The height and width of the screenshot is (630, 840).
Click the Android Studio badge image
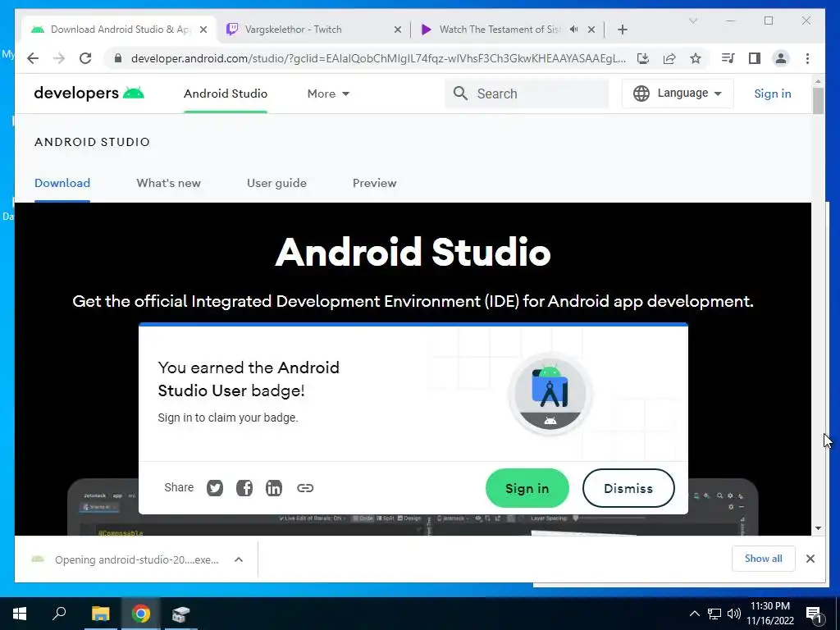point(550,395)
